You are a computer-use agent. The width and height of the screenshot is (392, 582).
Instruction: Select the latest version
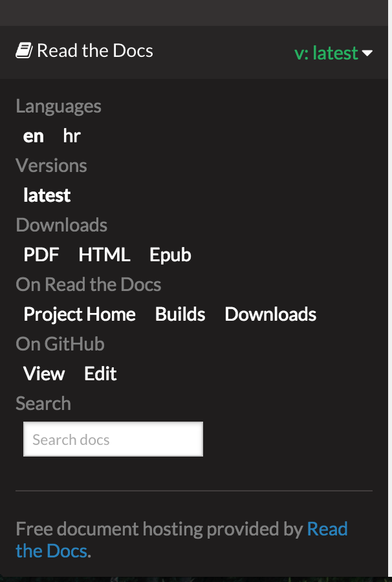click(x=47, y=195)
